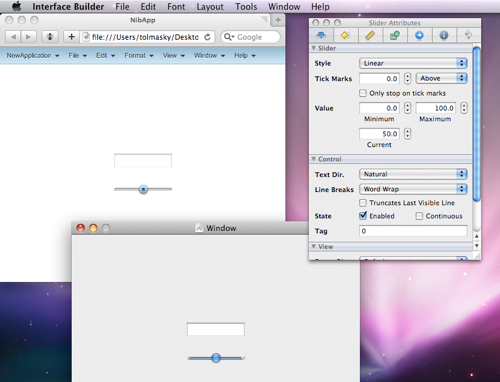Open the Font menu in menu bar
The image size is (500, 382).
176,7
